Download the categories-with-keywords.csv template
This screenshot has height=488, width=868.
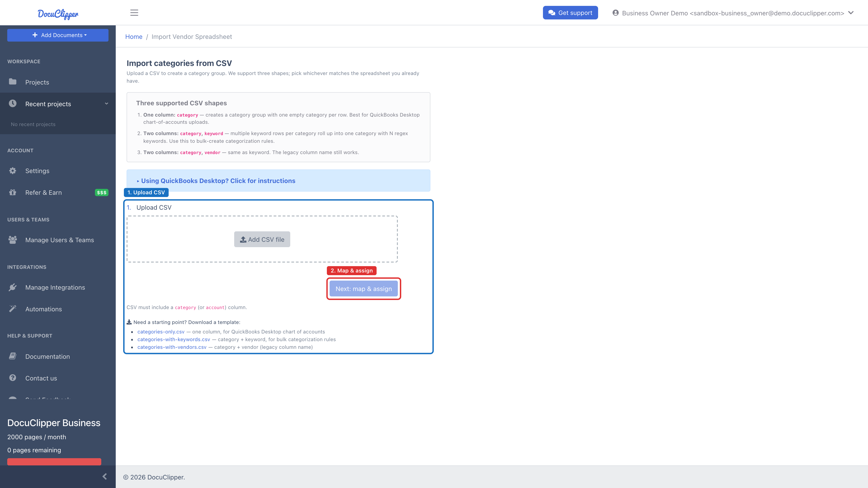174,340
